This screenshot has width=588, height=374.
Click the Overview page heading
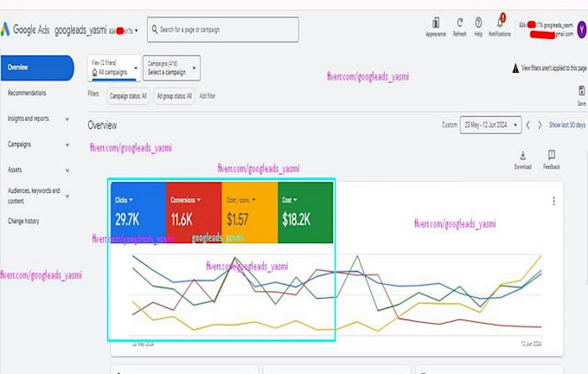[102, 125]
